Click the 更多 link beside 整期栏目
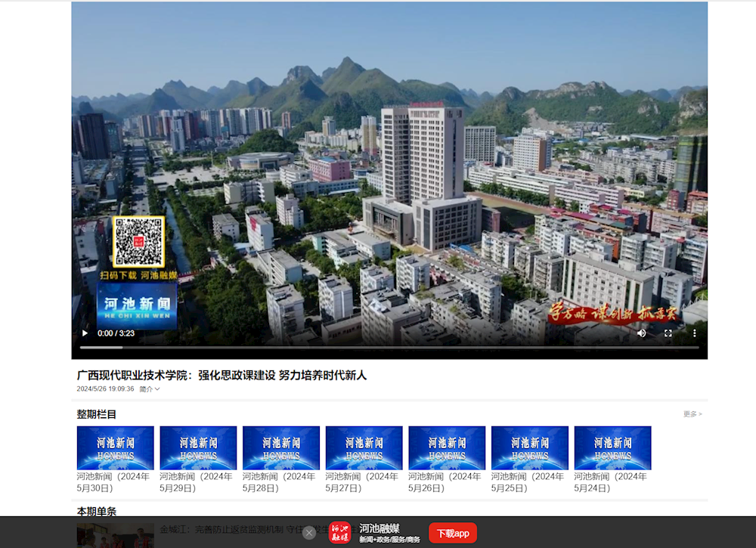The width and height of the screenshot is (756, 548). click(692, 414)
